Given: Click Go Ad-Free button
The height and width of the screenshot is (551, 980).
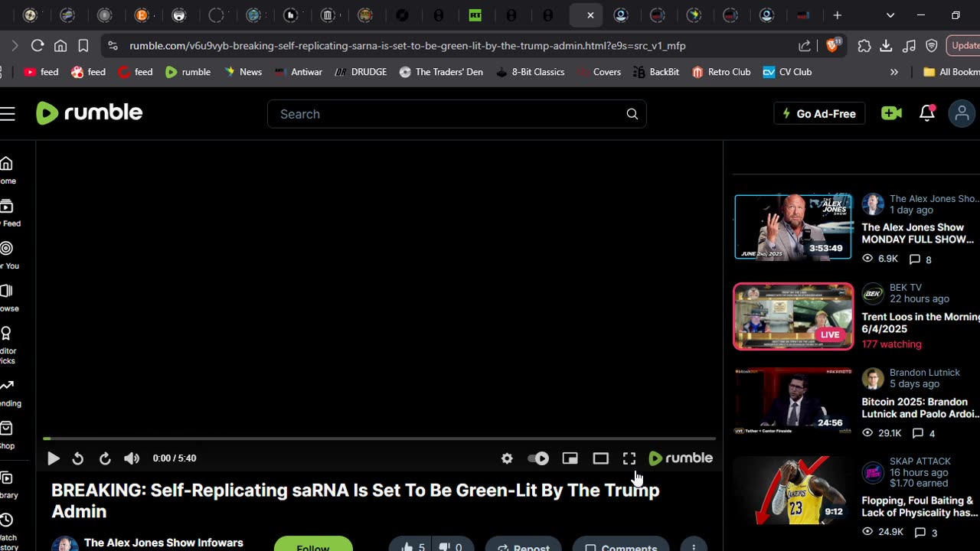Looking at the screenshot, I should click(819, 114).
